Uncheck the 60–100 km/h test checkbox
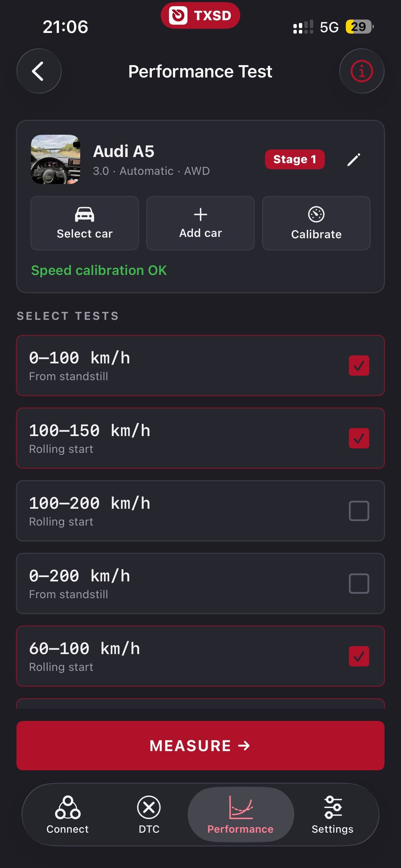Viewport: 401px width, 868px height. (359, 656)
